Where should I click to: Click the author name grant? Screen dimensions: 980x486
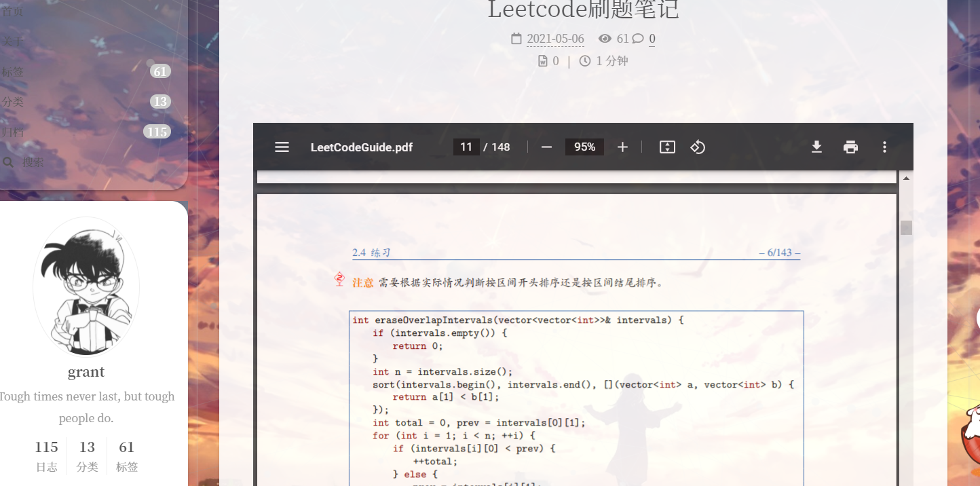[x=86, y=372]
